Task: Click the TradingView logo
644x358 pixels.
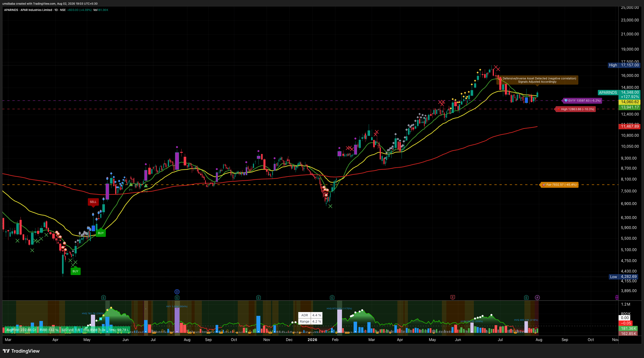Action: tap(21, 351)
